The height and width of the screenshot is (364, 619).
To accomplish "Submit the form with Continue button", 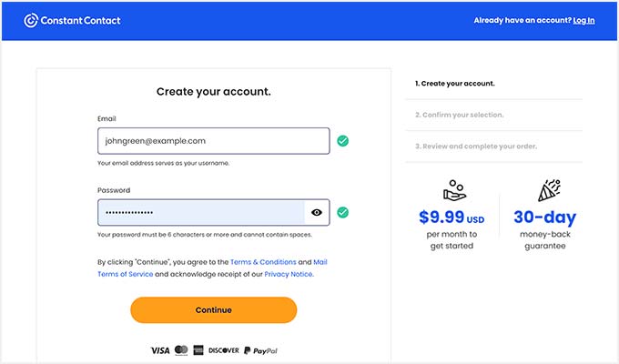I will click(x=214, y=310).
